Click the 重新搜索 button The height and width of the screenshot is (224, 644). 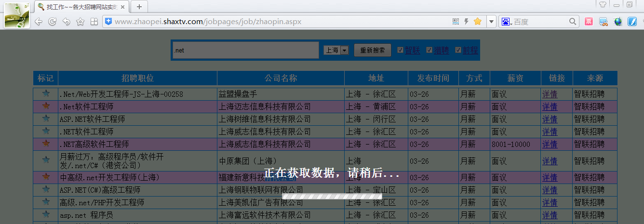tap(372, 50)
